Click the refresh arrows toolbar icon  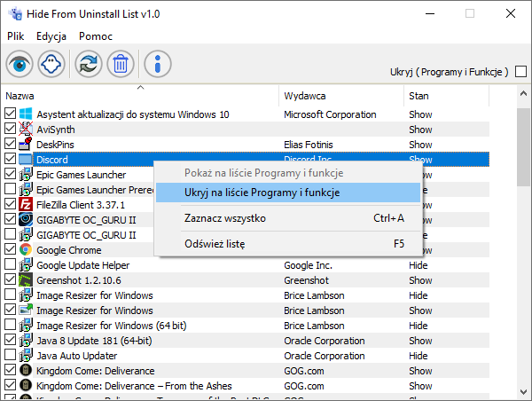89,64
